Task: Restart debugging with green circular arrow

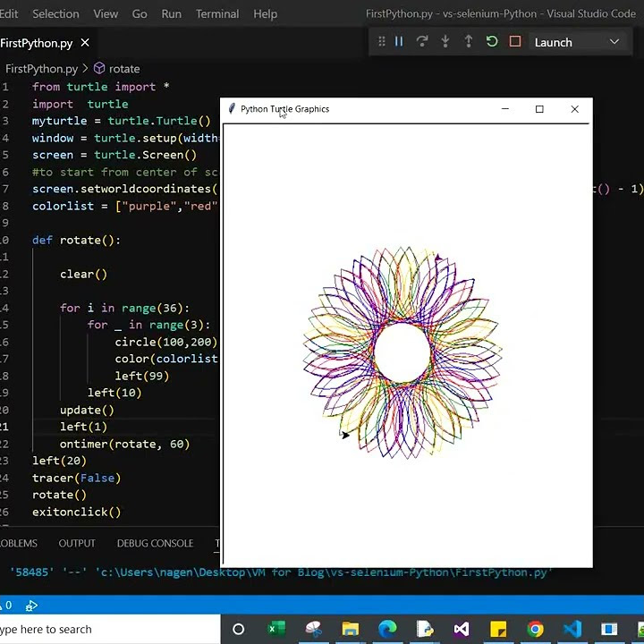Action: click(492, 41)
